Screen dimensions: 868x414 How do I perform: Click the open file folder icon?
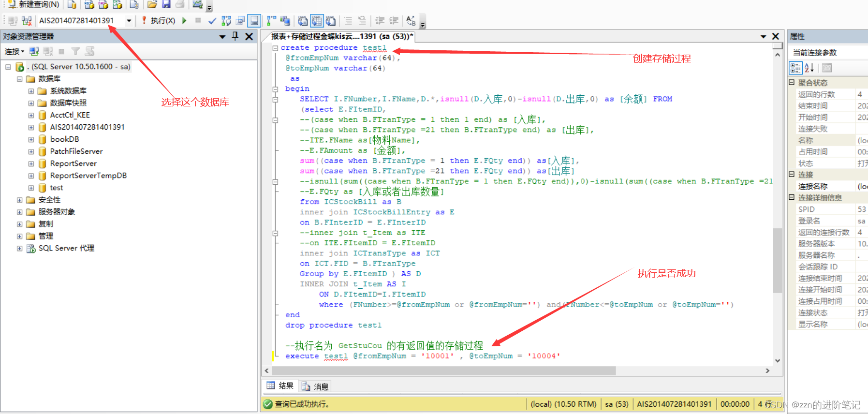[152, 4]
